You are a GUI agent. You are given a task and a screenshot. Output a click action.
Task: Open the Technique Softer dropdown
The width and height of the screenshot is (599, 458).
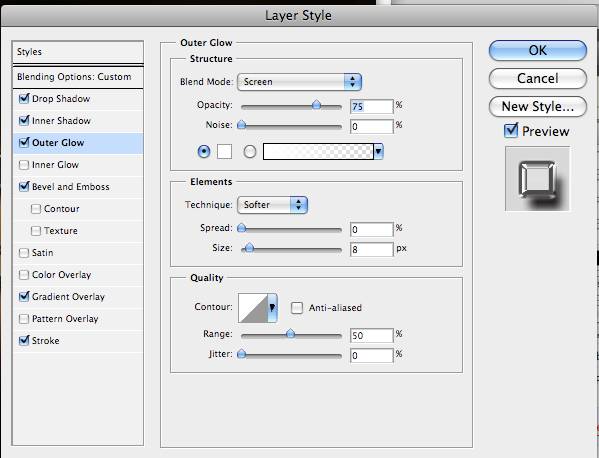click(x=272, y=205)
